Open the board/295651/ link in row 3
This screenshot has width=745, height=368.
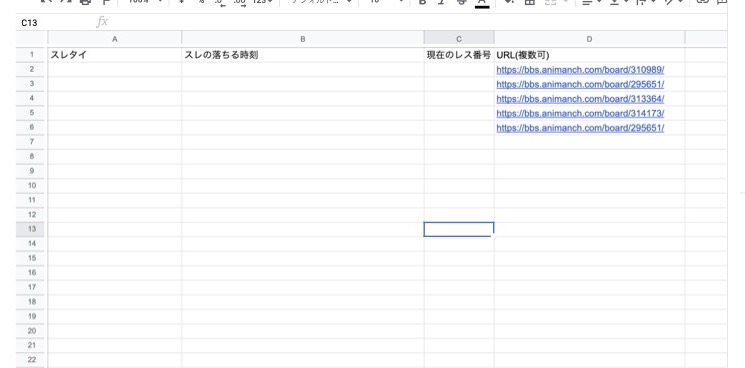tap(580, 85)
